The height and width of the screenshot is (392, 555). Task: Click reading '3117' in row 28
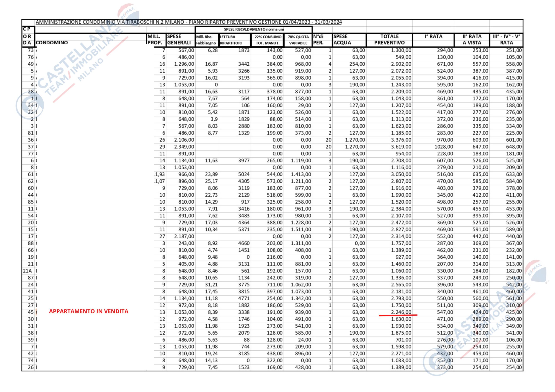click(244, 92)
